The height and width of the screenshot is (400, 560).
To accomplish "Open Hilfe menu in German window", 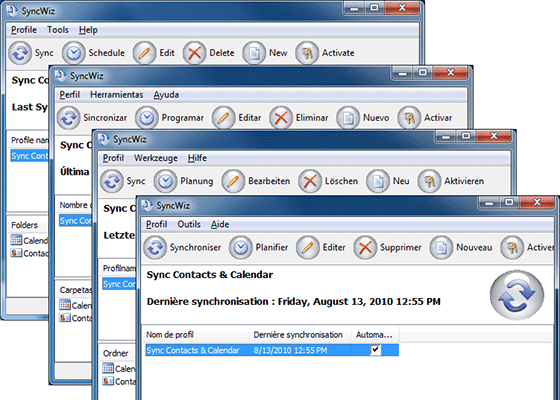I will [x=198, y=158].
